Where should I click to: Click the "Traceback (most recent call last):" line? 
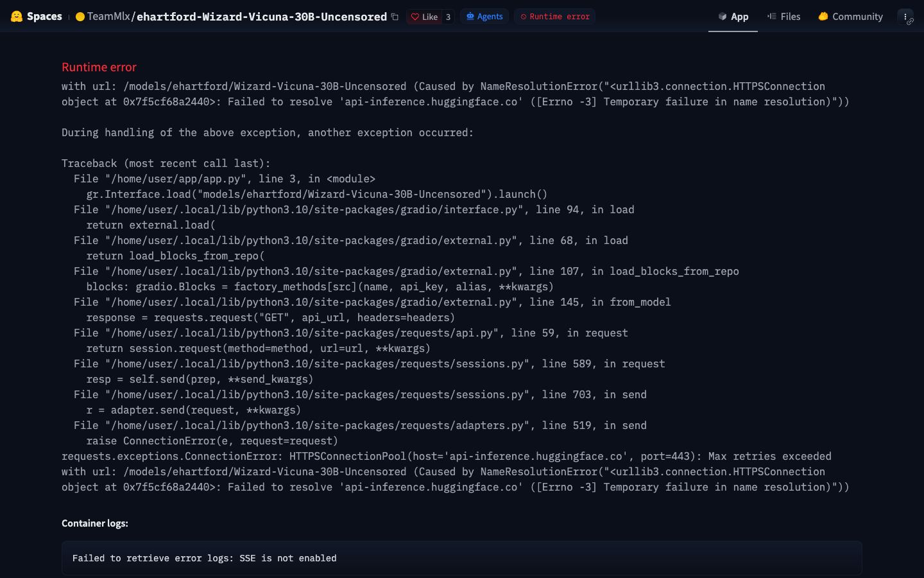pyautogui.click(x=166, y=163)
